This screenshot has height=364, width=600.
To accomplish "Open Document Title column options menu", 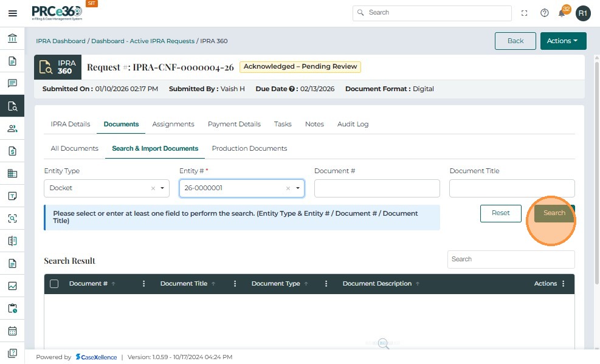I will [235, 284].
